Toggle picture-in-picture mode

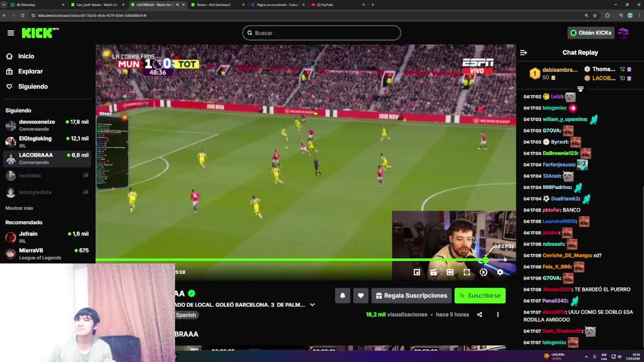(x=417, y=272)
